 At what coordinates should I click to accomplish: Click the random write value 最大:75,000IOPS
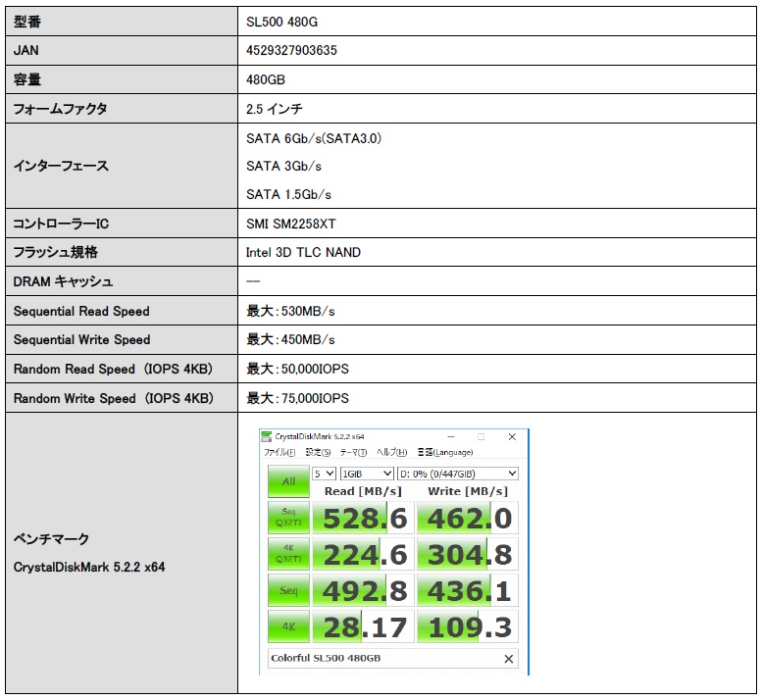(x=297, y=398)
